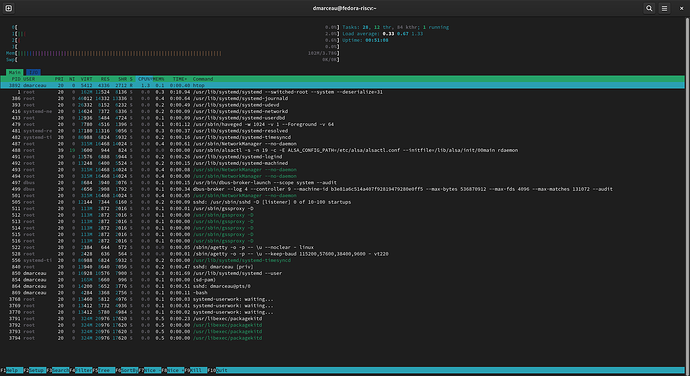Click F7 Nice - button

click(x=150, y=370)
